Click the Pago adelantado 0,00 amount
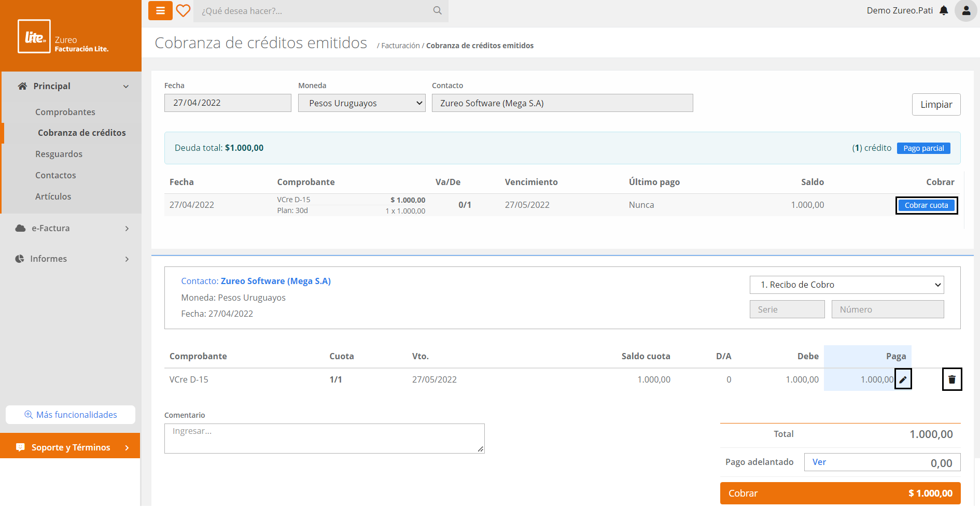The image size is (980, 508). 941,463
